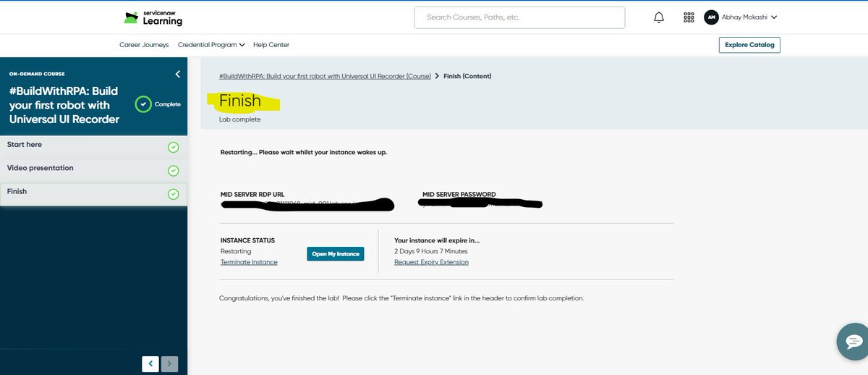Viewport: 868px width, 375px height.
Task: Expand the Abhay Mokashi account menu
Action: click(750, 17)
